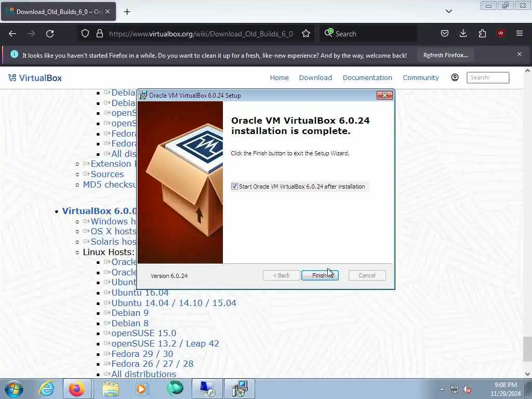
Task: Open Windows Explorer folder in taskbar
Action: tap(111, 389)
